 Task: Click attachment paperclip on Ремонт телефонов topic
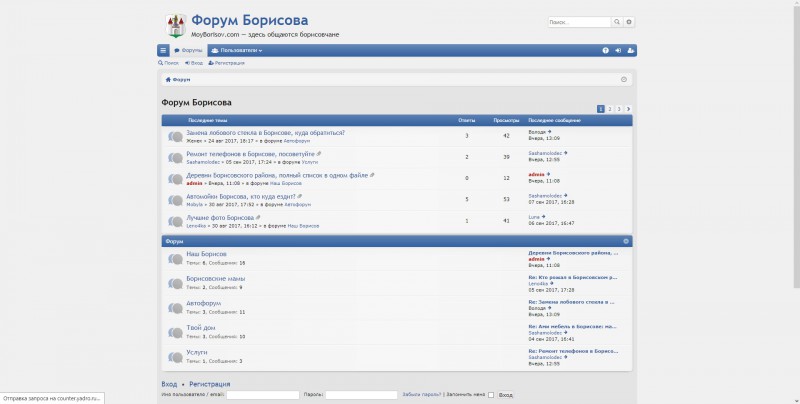click(x=319, y=154)
